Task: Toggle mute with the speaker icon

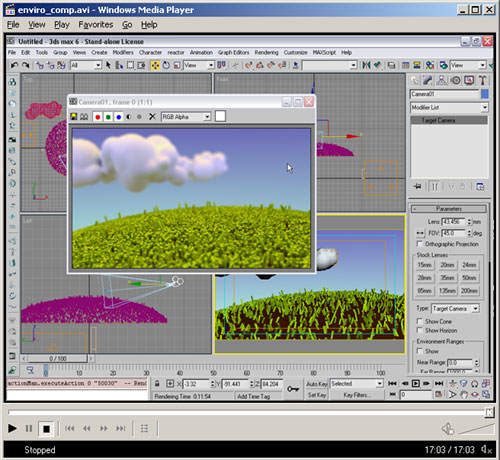Action: point(448,429)
